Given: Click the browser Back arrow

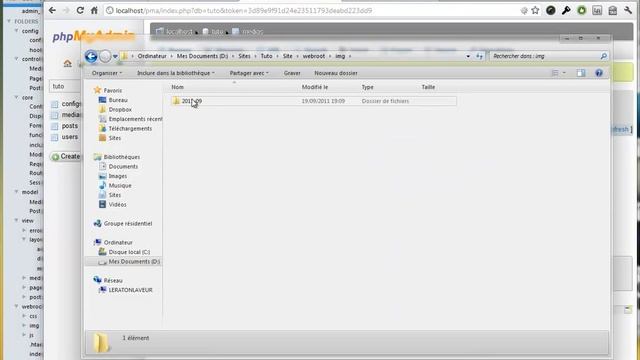Looking at the screenshot, I should pos(52,11).
